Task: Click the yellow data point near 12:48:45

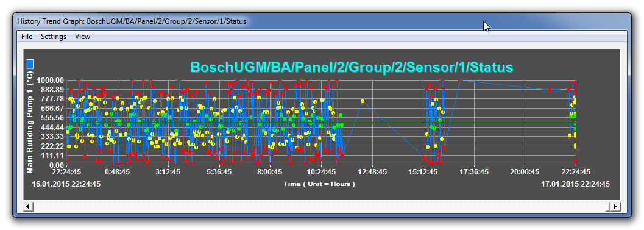Action: click(x=363, y=101)
